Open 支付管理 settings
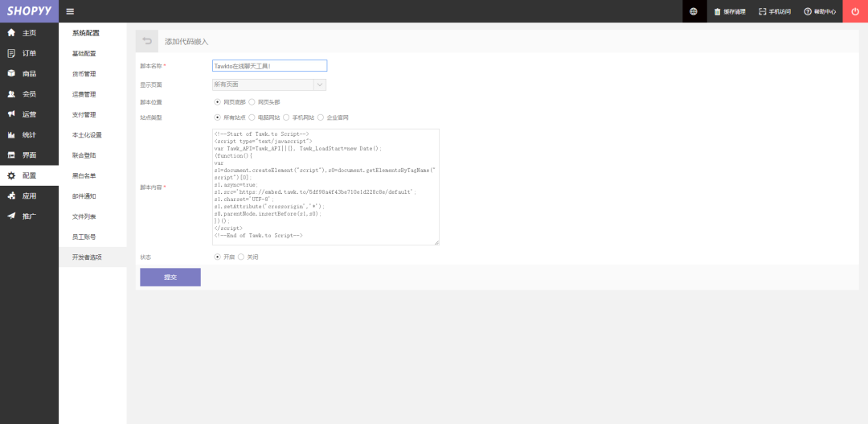This screenshot has width=868, height=424. coord(84,115)
